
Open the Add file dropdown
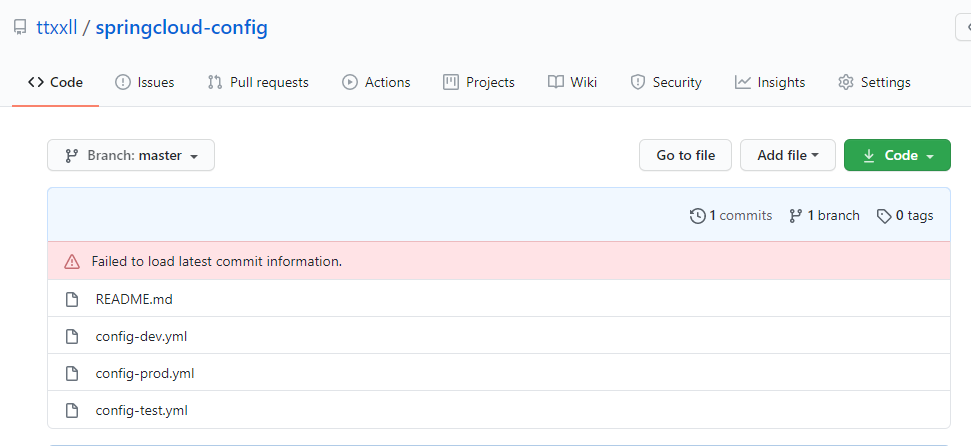click(788, 155)
